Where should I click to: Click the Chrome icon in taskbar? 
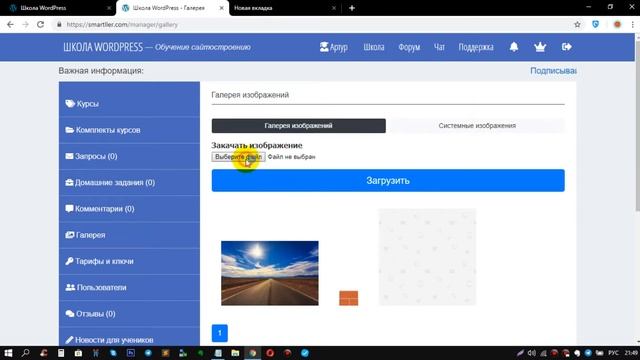tap(253, 353)
